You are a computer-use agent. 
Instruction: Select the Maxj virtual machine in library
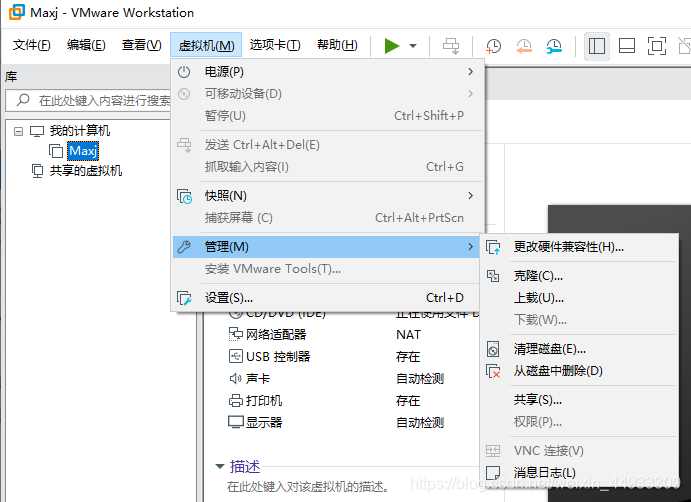click(x=83, y=151)
